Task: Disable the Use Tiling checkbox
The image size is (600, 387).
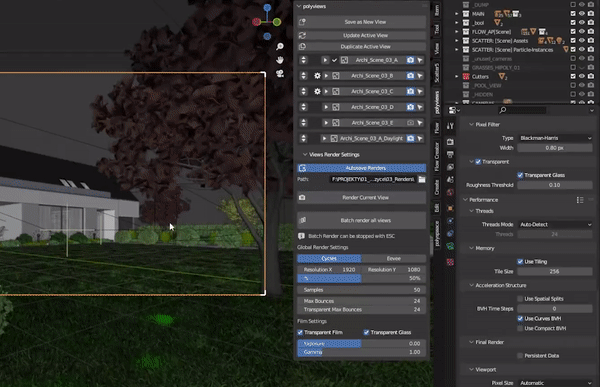Action: click(x=520, y=261)
